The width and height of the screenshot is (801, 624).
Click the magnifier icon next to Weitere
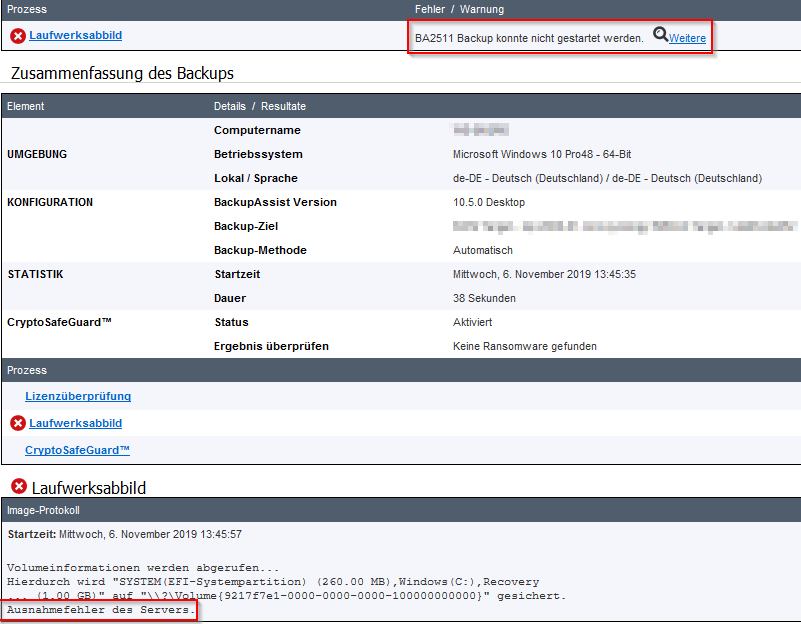(x=660, y=36)
